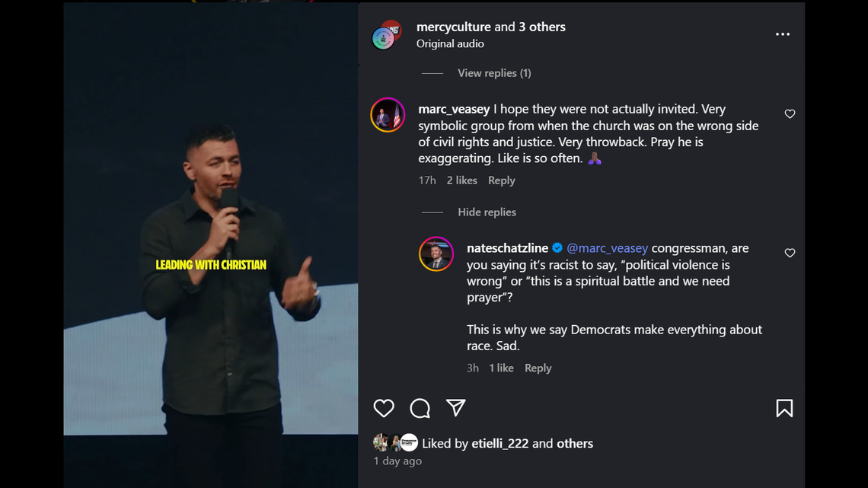Open comments via the comment bubble icon
The image size is (868, 488).
tap(420, 409)
